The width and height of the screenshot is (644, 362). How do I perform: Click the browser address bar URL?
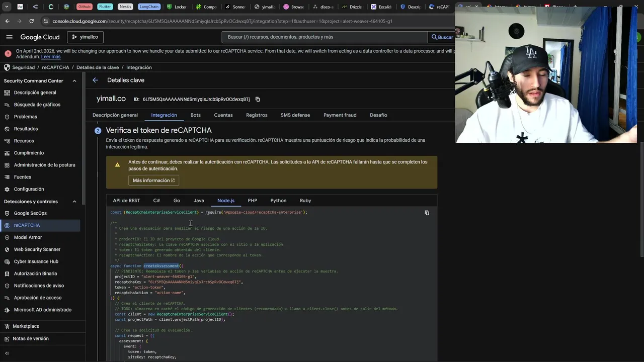click(x=222, y=21)
